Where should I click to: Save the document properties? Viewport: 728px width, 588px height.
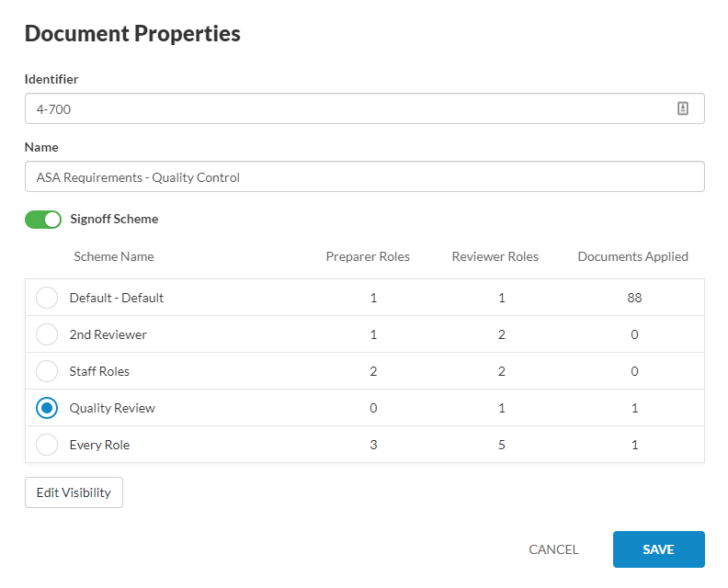(x=659, y=549)
